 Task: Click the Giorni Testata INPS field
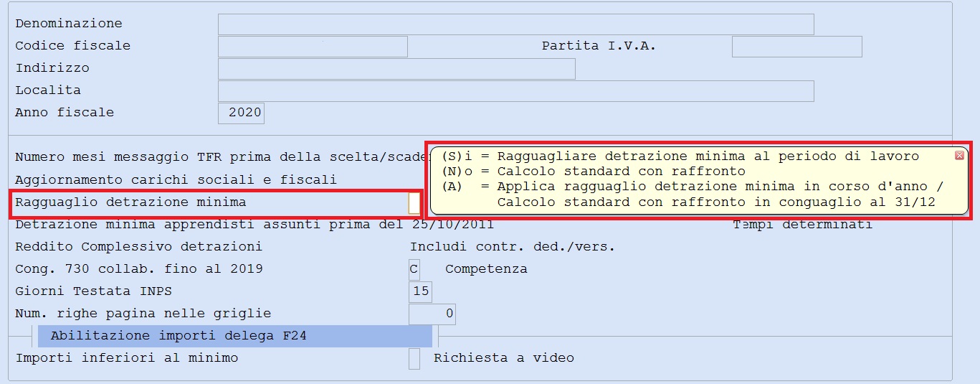point(420,291)
